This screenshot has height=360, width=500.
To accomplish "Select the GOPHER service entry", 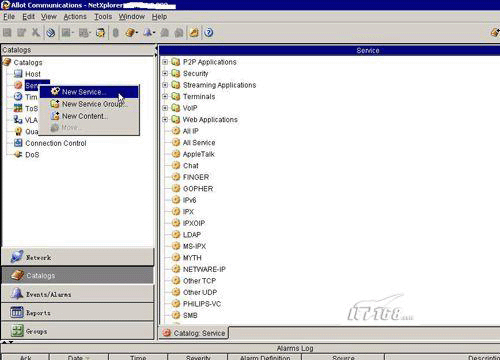I will click(198, 189).
